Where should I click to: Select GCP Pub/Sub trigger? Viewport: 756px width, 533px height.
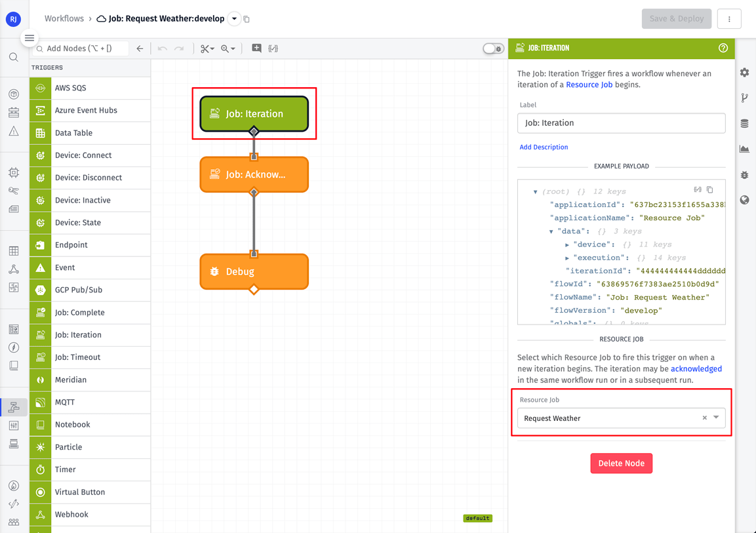point(90,290)
